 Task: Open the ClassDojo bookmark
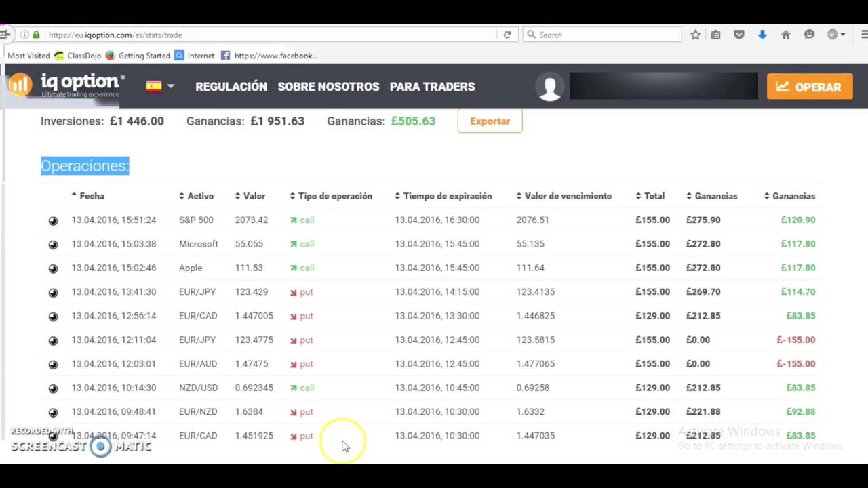point(77,56)
